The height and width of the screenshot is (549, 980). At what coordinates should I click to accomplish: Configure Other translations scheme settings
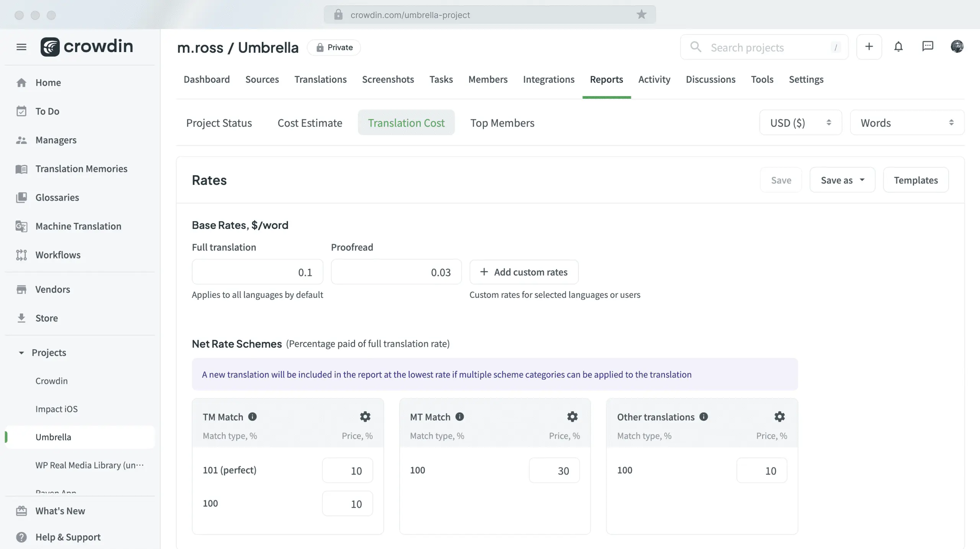779,417
